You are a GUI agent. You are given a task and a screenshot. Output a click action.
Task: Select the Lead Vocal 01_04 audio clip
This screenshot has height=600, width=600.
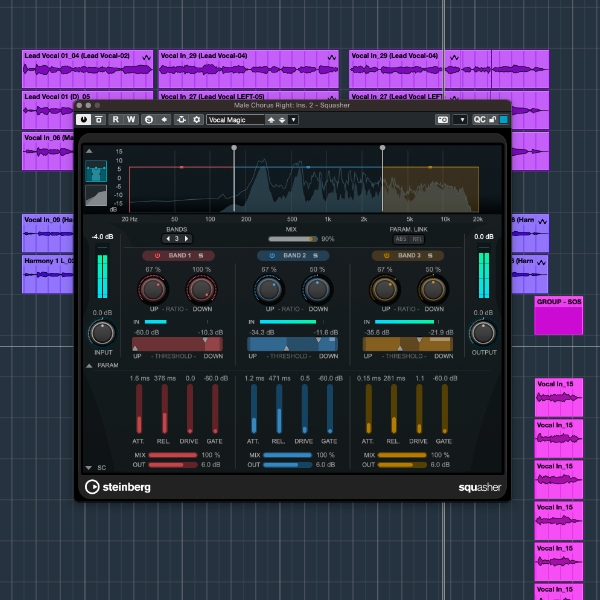88,69
